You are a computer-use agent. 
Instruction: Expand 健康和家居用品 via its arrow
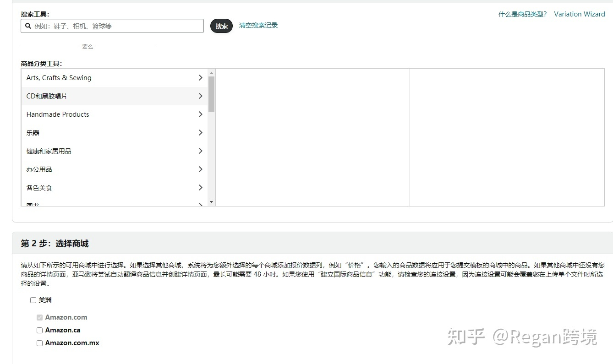(200, 151)
